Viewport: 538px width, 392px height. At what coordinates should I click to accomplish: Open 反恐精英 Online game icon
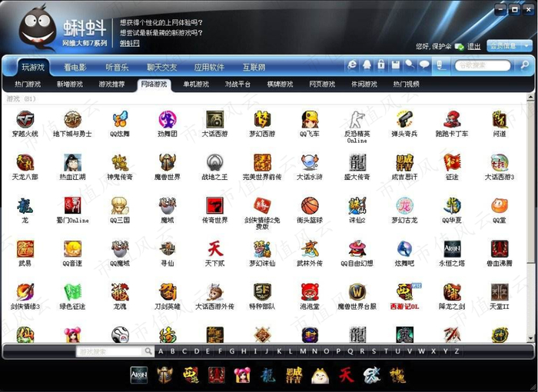pyautogui.click(x=357, y=119)
